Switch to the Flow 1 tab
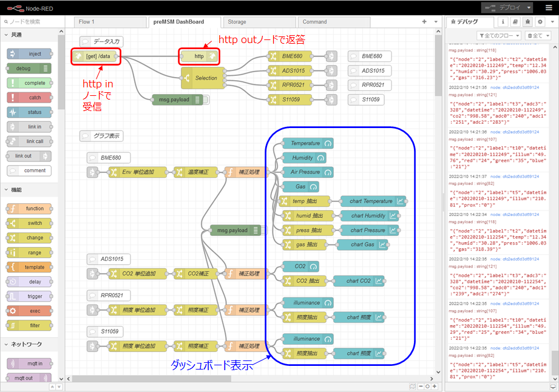 tap(87, 22)
